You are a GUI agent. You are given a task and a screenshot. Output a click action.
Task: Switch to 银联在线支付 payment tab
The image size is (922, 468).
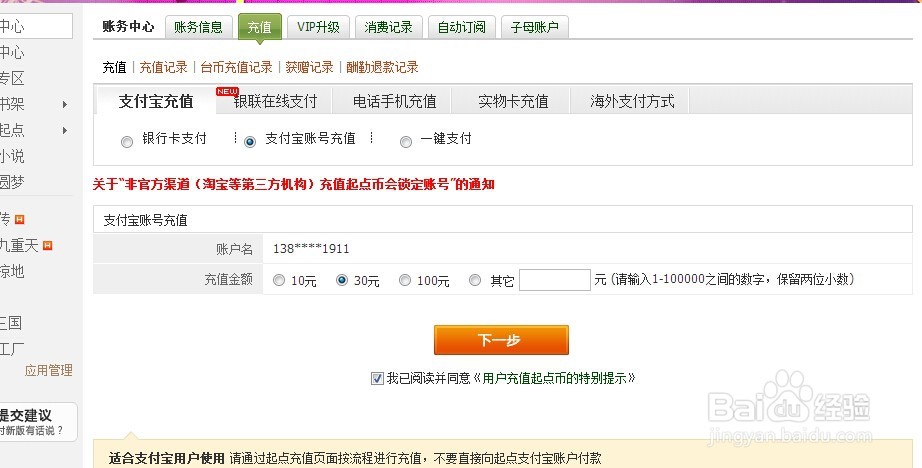pos(275,101)
